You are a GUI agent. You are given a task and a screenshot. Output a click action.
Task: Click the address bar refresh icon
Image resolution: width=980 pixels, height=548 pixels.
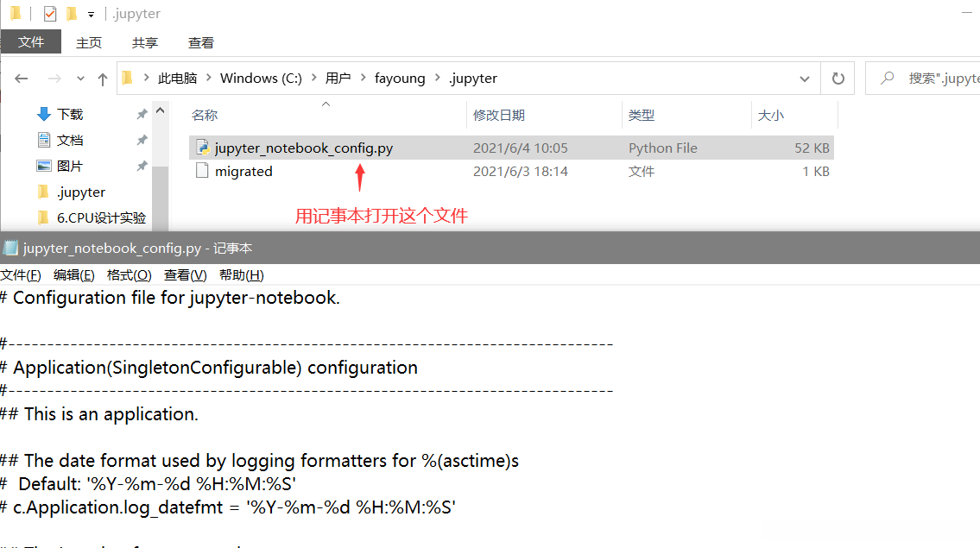coord(838,79)
